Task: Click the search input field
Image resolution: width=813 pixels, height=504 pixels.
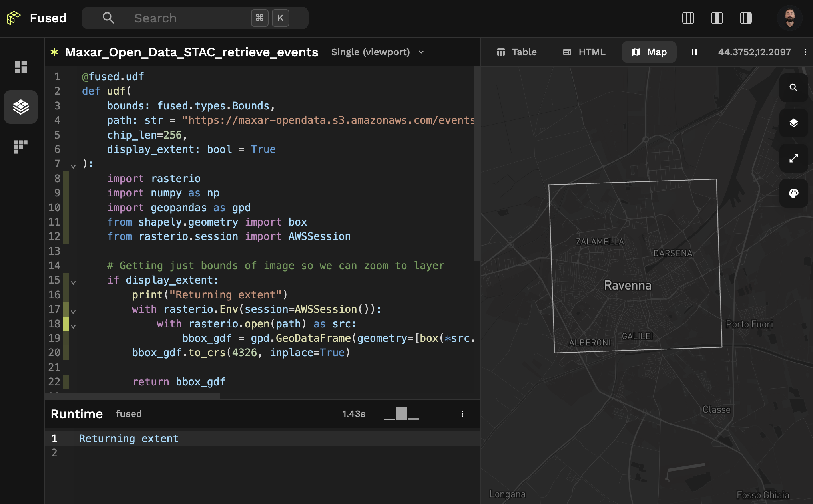Action: 180,18
